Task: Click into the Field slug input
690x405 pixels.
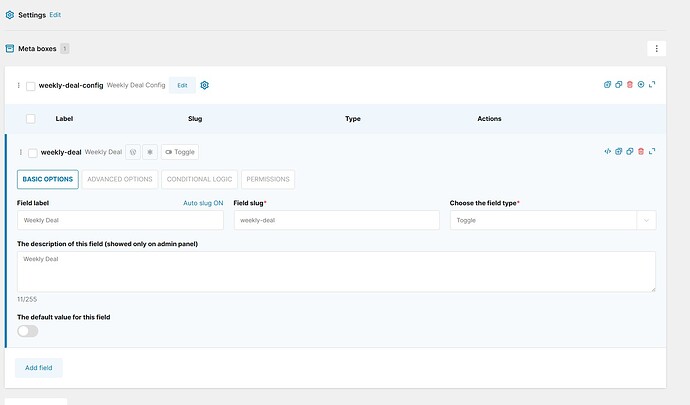Action: coord(336,220)
